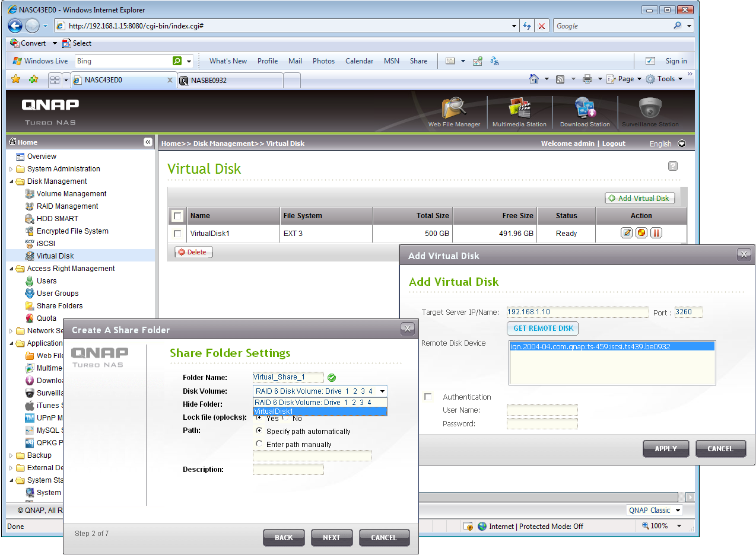Check the VirtualDisk1 row checkbox
The height and width of the screenshot is (555, 756).
pyautogui.click(x=177, y=234)
